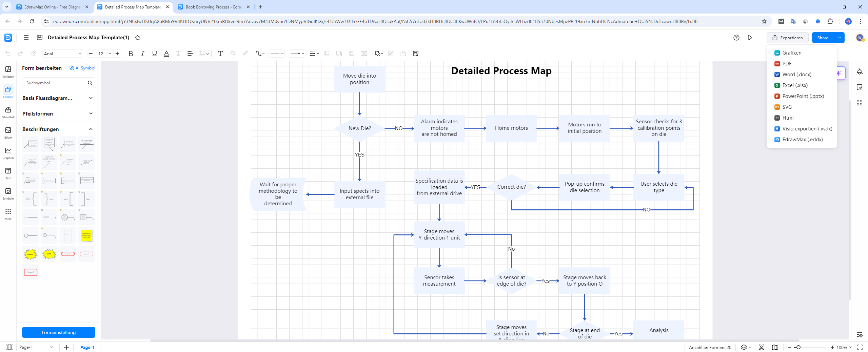
Task: Click the Suchsymbol search field
Action: click(58, 83)
